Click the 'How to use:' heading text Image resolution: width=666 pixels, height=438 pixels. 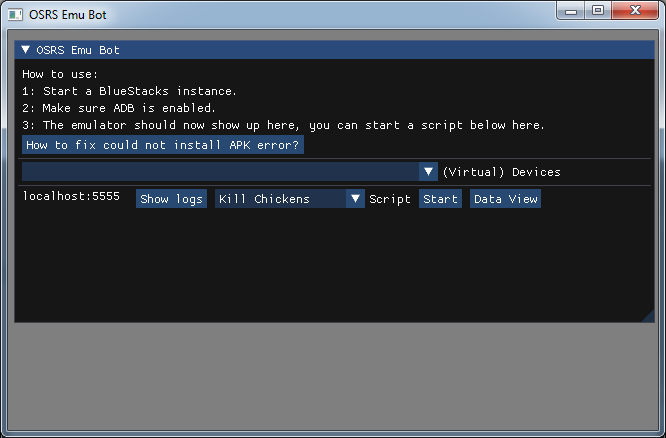(x=60, y=74)
